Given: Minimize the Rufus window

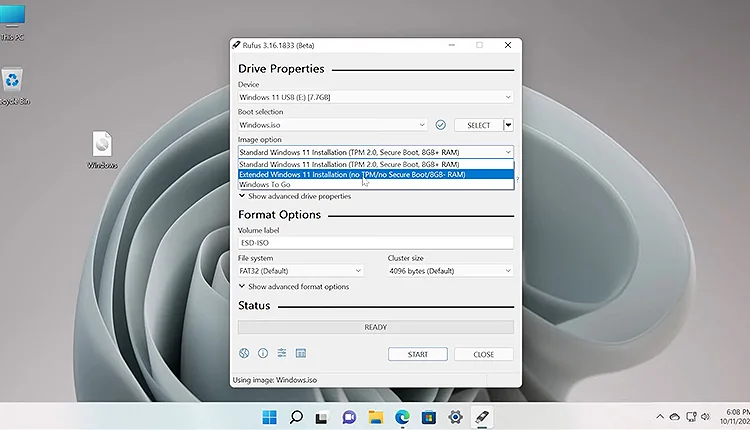Looking at the screenshot, I should tap(452, 45).
